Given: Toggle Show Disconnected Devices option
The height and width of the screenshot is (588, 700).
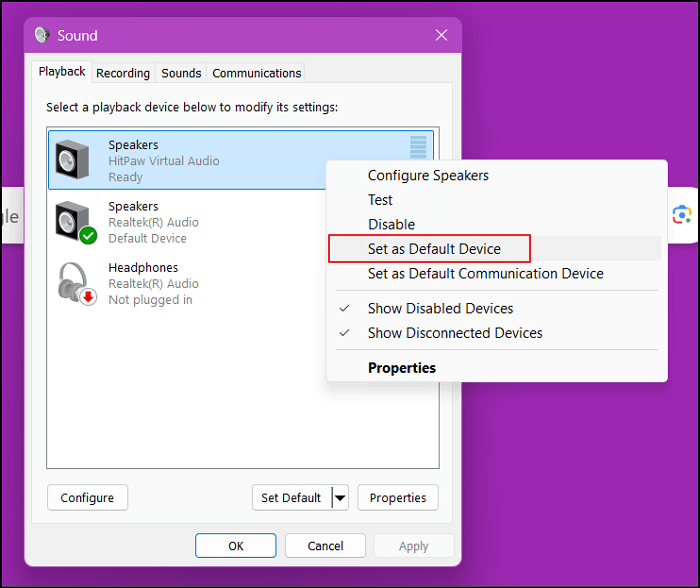Looking at the screenshot, I should 455,333.
